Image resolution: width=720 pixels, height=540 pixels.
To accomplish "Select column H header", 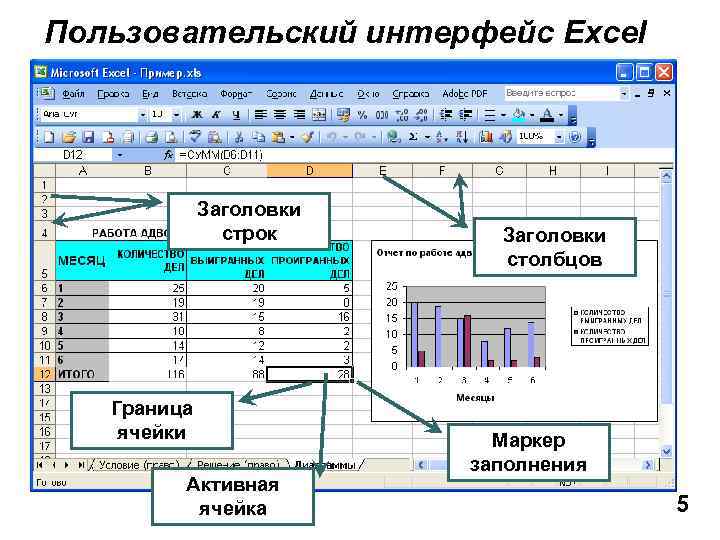I will (x=553, y=171).
